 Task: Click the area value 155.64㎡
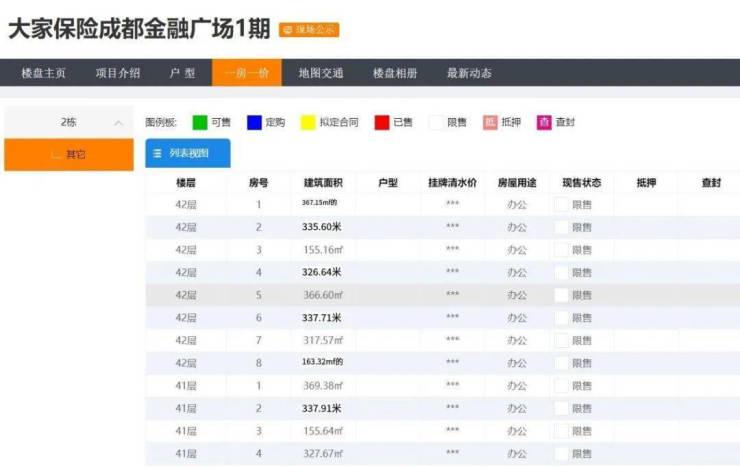(323, 431)
